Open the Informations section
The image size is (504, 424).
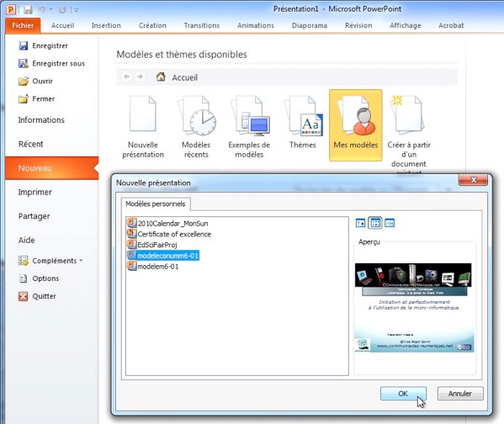click(41, 120)
